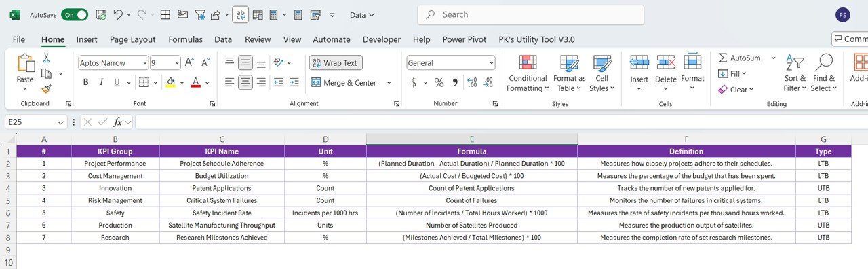
Task: Switch to the Formulas tab
Action: tap(185, 39)
